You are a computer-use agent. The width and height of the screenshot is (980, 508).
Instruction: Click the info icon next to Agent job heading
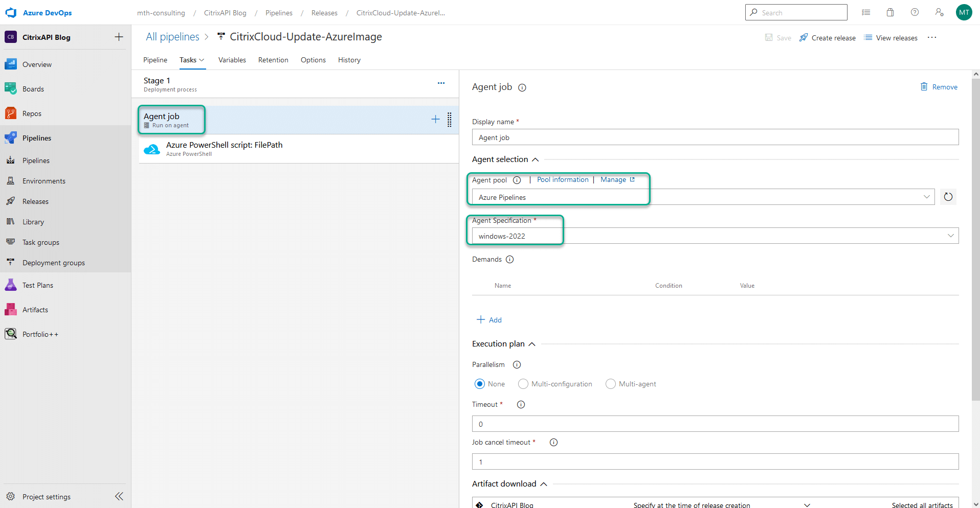point(522,87)
